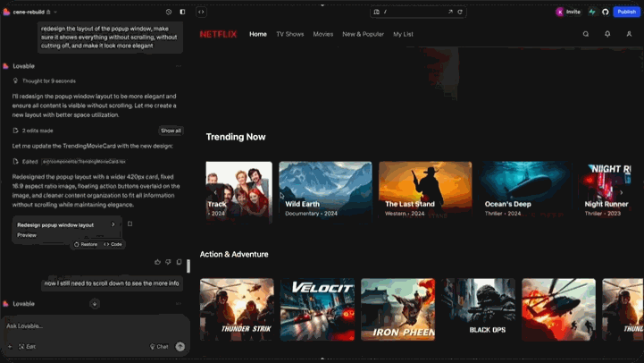Switch to code view with the angle-brackets button
This screenshot has width=644, height=363.
point(201,12)
